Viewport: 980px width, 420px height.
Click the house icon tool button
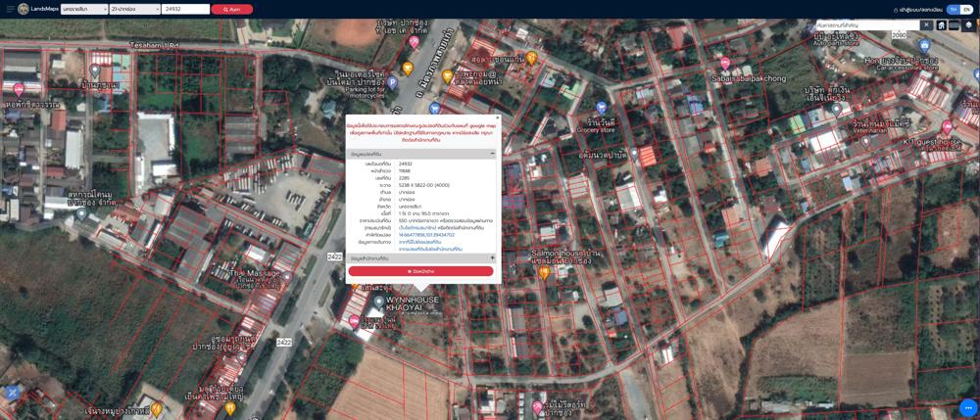(941, 24)
